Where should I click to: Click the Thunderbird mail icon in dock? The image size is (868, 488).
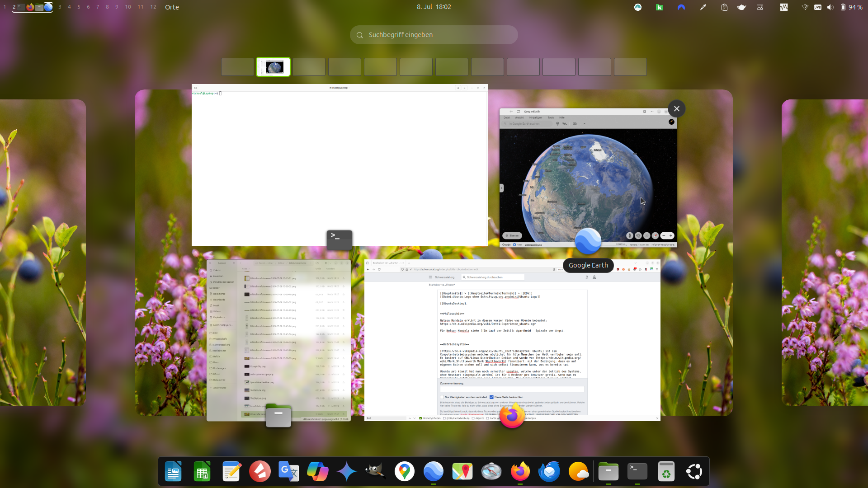(549, 472)
